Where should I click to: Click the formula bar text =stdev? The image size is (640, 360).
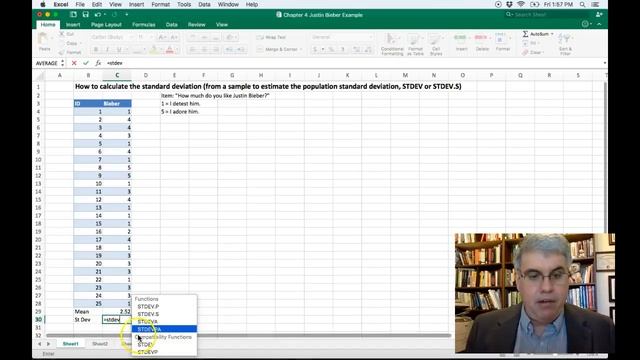tap(115, 63)
